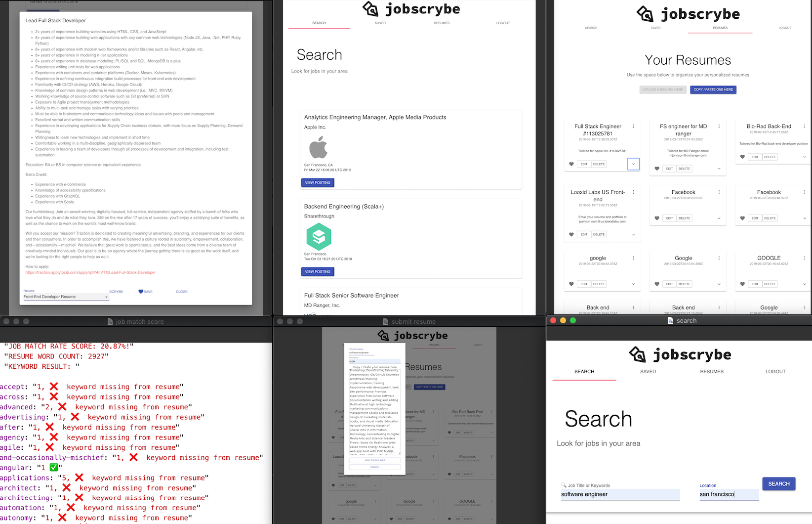Favorite Full Stack Engineer #113025781 heart, Your Resumes page
The width and height of the screenshot is (812, 524).
click(571, 164)
